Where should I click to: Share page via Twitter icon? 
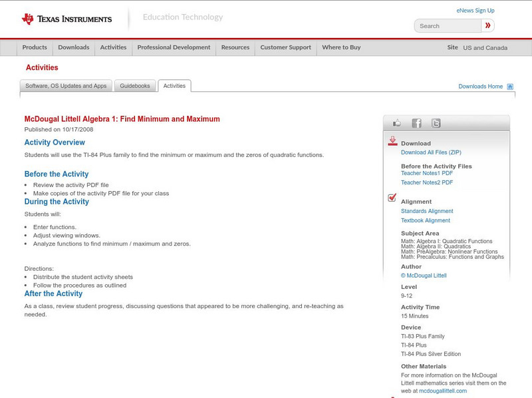pos(436,123)
